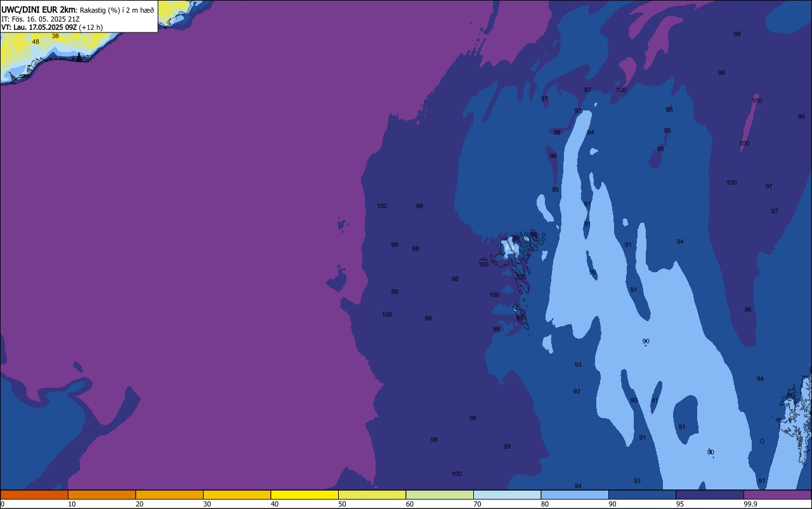812x509 pixels.
Task: Click the dark navy 95–99.9 legend swatch
Action: pos(710,494)
